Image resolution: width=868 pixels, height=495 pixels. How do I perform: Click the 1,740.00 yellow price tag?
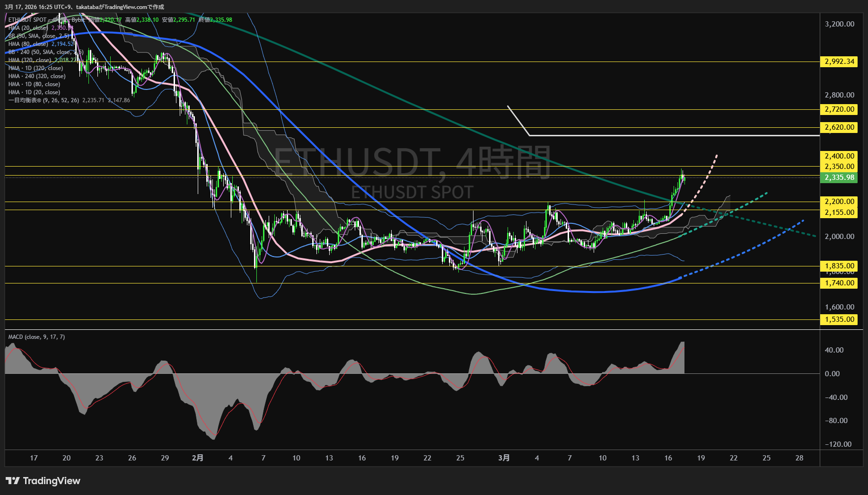click(839, 283)
